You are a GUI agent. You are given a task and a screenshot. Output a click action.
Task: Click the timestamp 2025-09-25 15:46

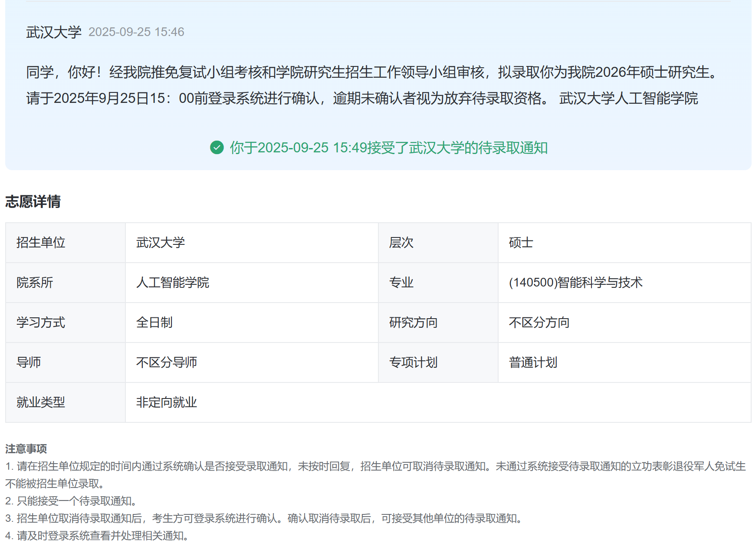coord(136,32)
